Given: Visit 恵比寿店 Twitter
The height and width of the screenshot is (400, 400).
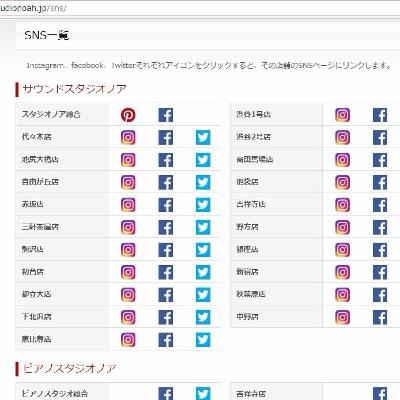Looking at the screenshot, I should pos(203,340).
